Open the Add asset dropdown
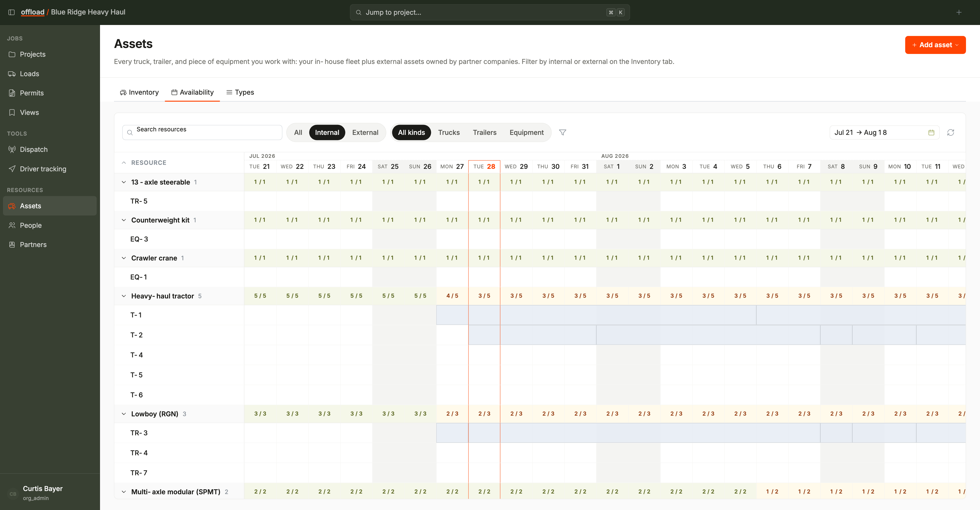Screen dimensions: 980x510 935,45
